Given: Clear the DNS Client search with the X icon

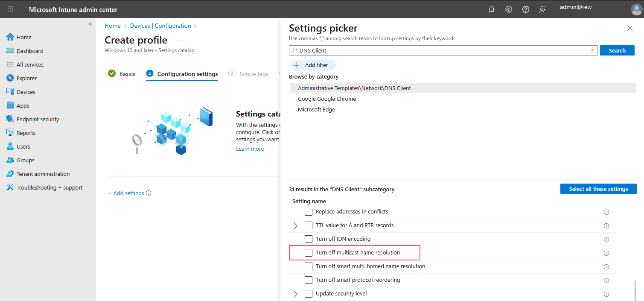Looking at the screenshot, I should point(593,50).
